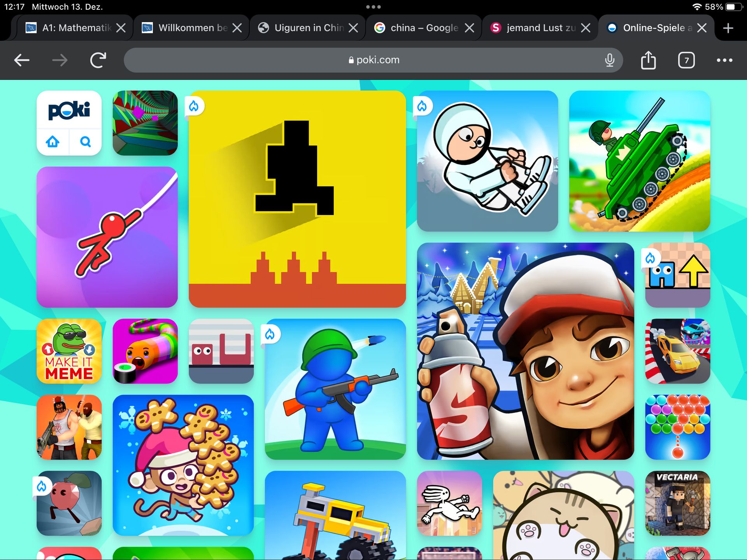Open the Vectaria game thumbnail

point(677,503)
